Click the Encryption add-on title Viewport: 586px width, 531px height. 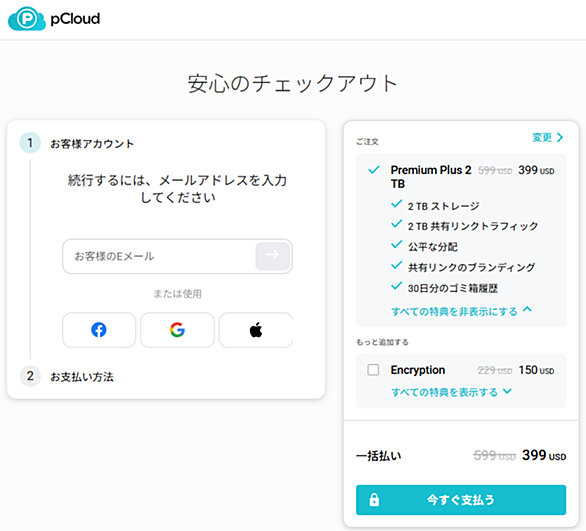click(x=418, y=370)
